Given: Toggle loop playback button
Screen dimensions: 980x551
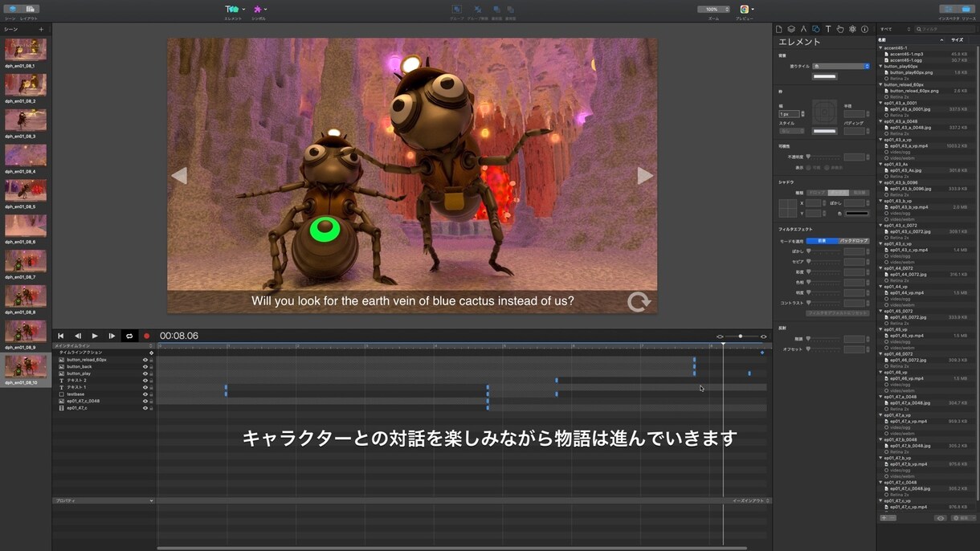Looking at the screenshot, I should 129,336.
